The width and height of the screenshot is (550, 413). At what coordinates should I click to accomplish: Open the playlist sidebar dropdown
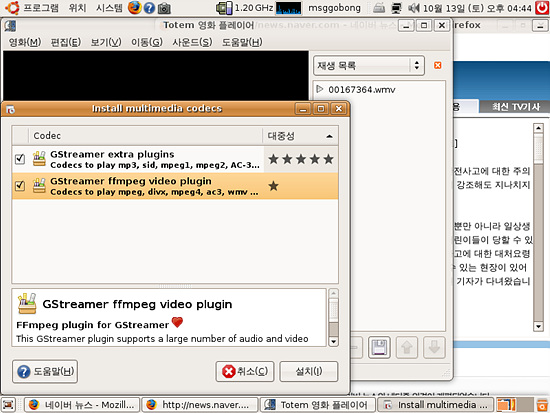(x=369, y=66)
